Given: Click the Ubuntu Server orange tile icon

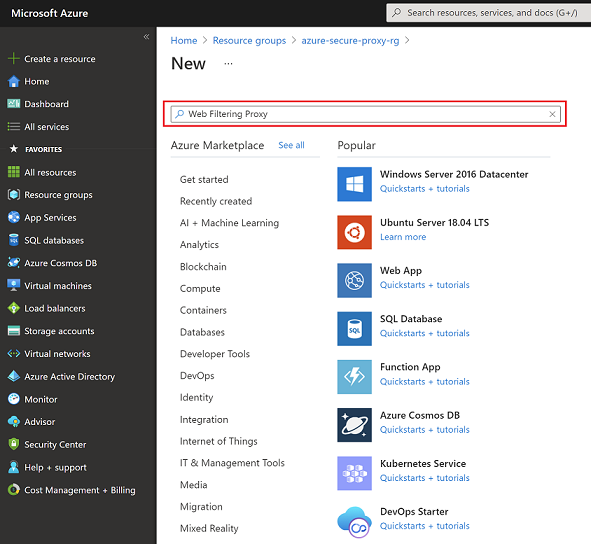Looking at the screenshot, I should [x=354, y=232].
